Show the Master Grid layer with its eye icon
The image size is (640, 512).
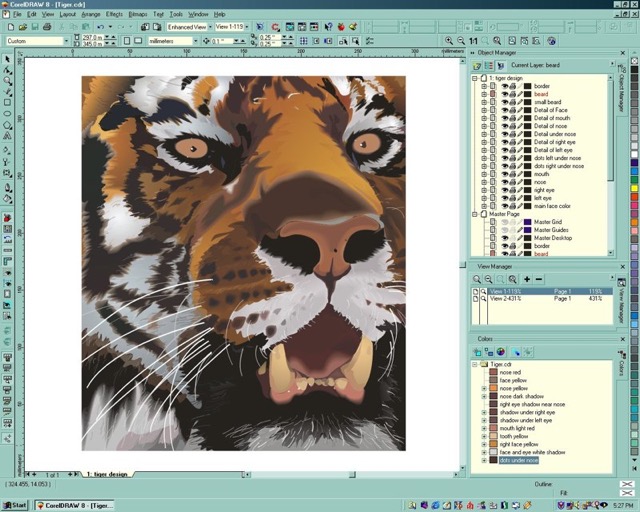504,222
